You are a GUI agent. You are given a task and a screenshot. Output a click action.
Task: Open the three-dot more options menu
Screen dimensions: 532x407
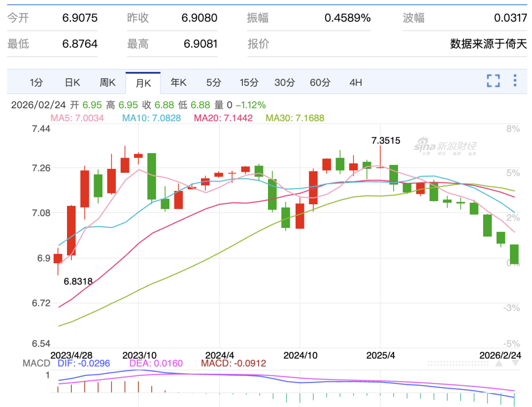515,81
